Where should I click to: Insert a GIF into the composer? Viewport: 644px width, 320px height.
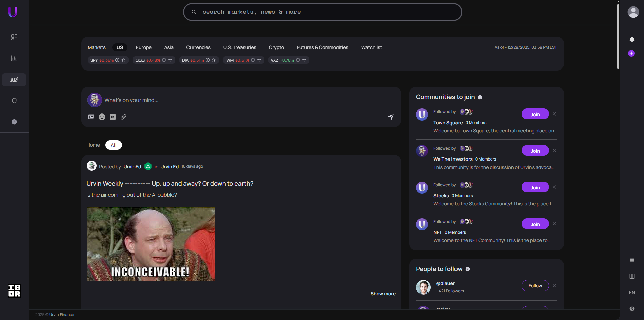[x=112, y=117]
